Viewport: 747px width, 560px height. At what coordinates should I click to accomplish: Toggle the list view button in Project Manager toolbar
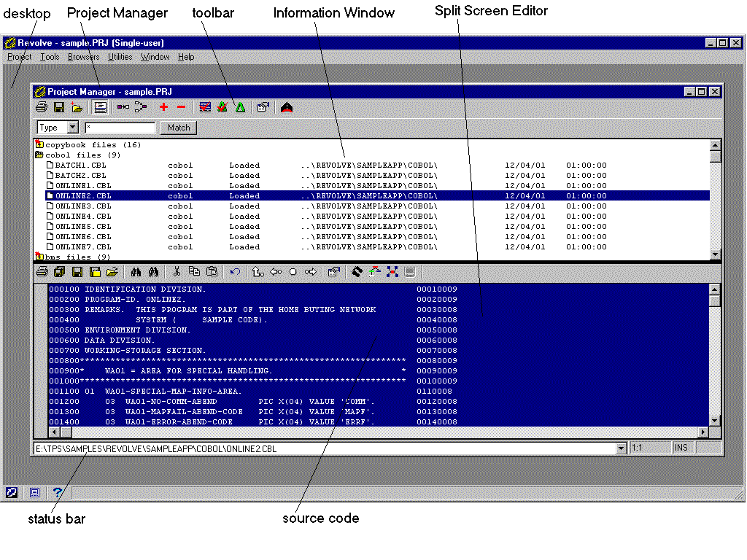click(101, 107)
